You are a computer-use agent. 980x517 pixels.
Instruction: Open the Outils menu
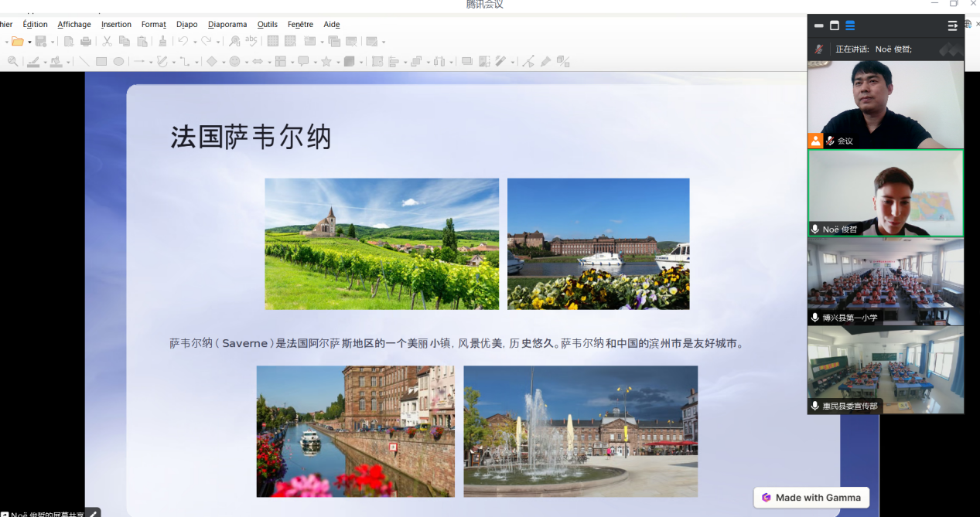point(267,24)
